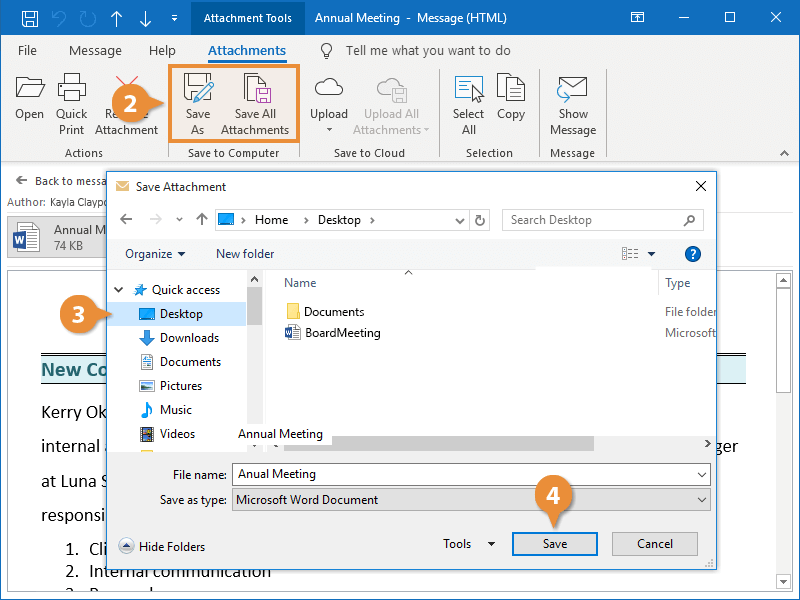Click New folder button

pyautogui.click(x=245, y=254)
